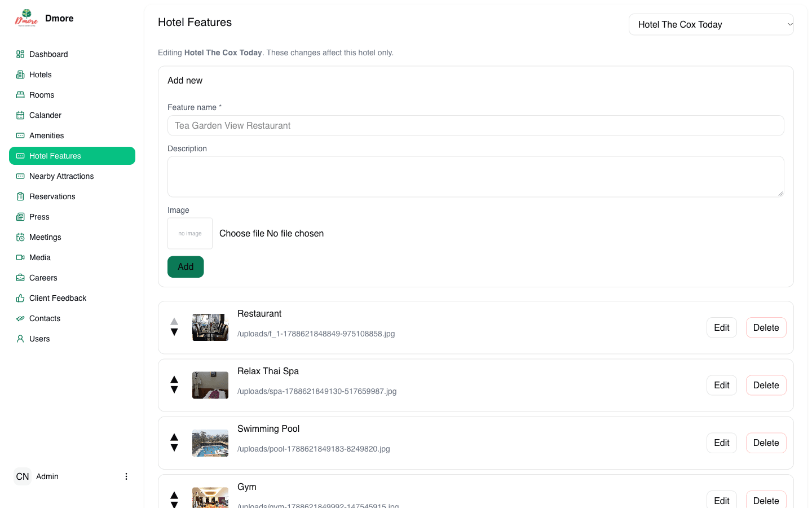The height and width of the screenshot is (508, 812).
Task: Move Swimming Pool down with arrow
Action: point(174,448)
